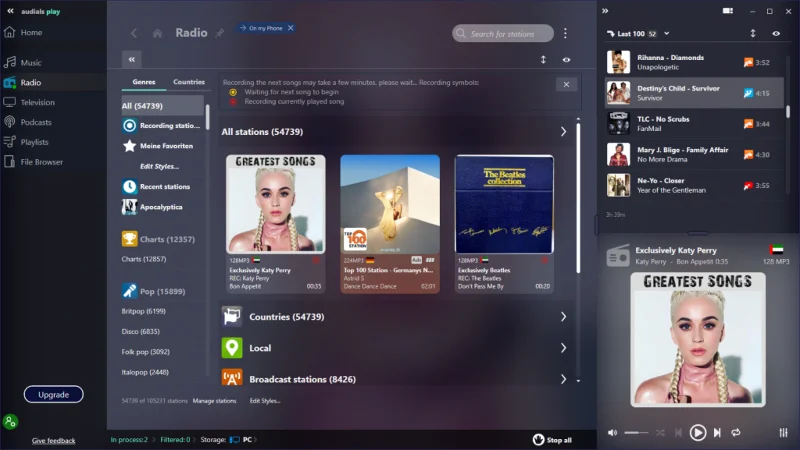Toggle the station view eye icon

tap(566, 60)
